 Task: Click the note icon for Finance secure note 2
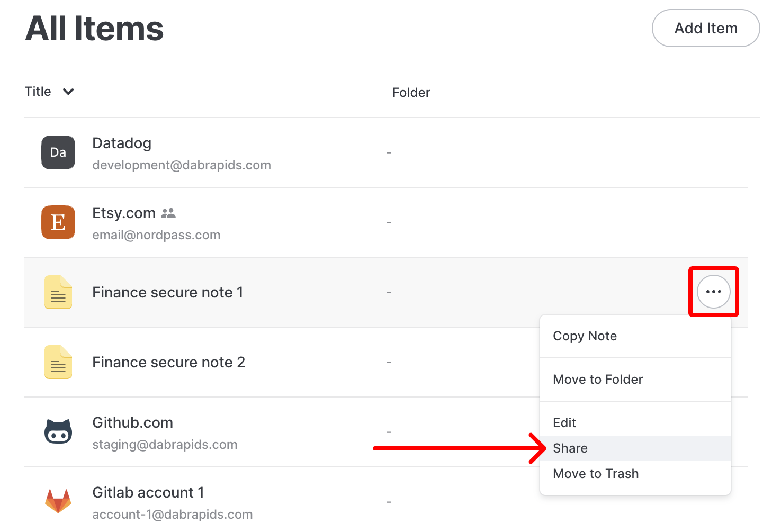[x=58, y=362]
